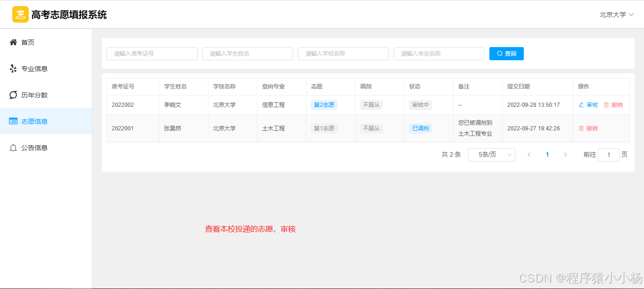Viewport: 644px width, 289px height.
Task: Click student name 李晓文
Action: (x=173, y=105)
